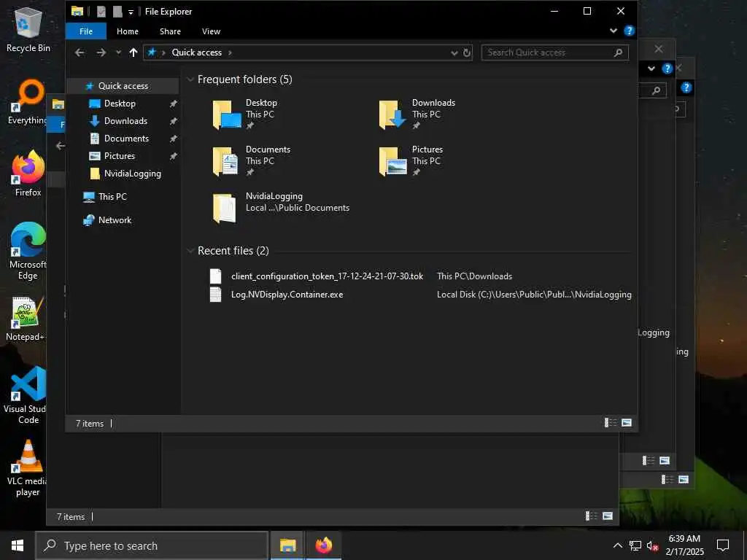Screen dimensions: 747x560
Task: Select Downloads in navigation pane
Action: pyautogui.click(x=125, y=121)
